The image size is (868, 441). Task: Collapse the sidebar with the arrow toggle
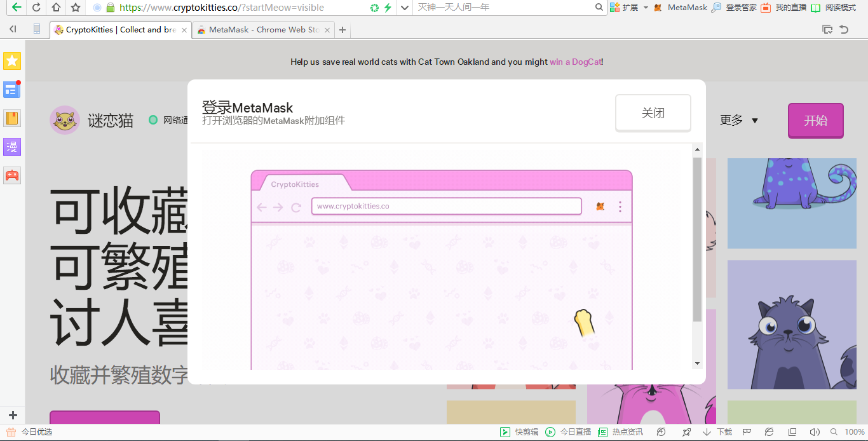click(x=13, y=29)
